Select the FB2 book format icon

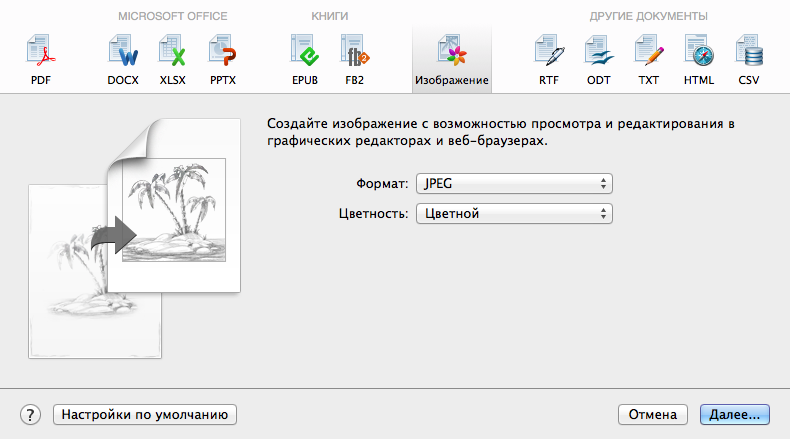[x=354, y=52]
